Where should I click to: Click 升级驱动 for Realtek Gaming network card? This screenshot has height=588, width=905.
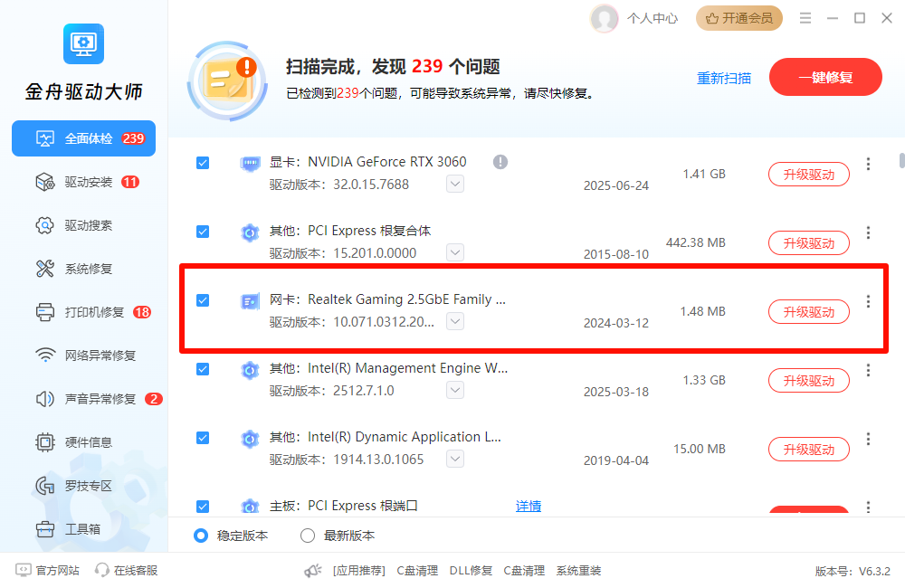tap(808, 311)
